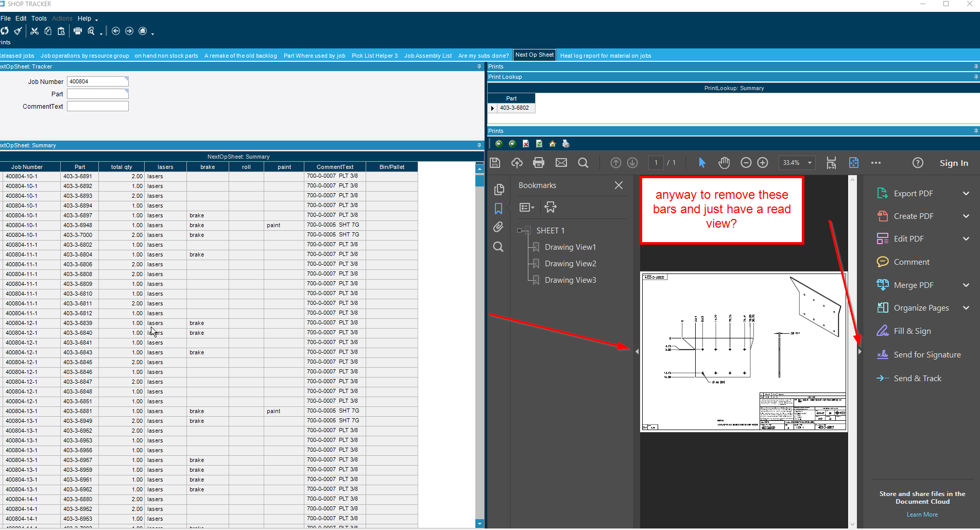This screenshot has width=980, height=530.
Task: Click the Job Number input field
Action: [97, 81]
